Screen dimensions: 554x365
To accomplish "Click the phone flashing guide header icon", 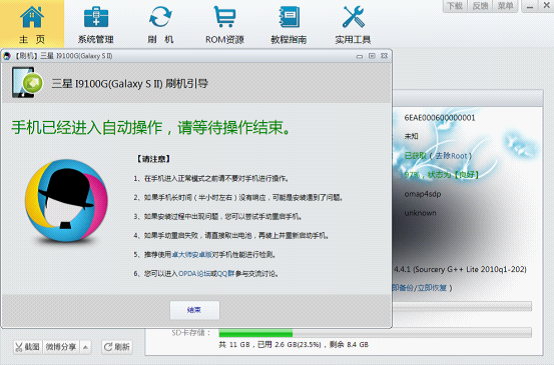I will coord(27,83).
